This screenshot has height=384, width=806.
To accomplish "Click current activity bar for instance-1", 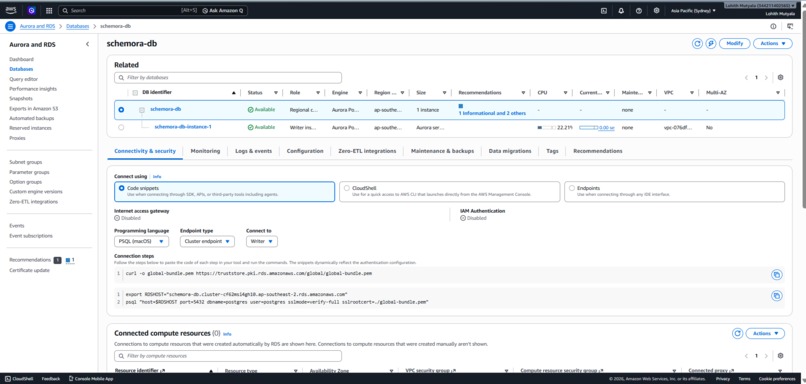I will [588, 127].
